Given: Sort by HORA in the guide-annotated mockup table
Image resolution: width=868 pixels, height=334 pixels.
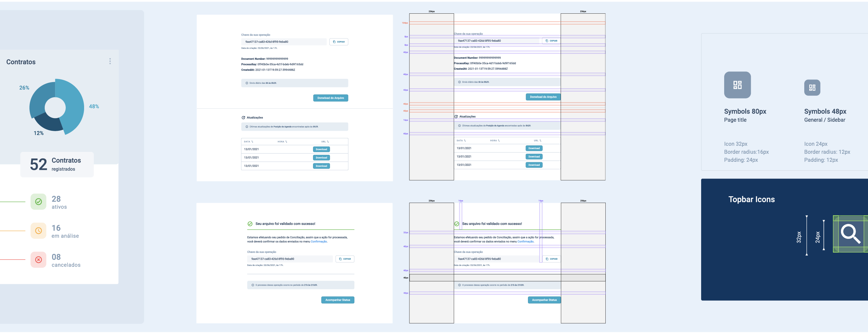Looking at the screenshot, I should (x=495, y=140).
